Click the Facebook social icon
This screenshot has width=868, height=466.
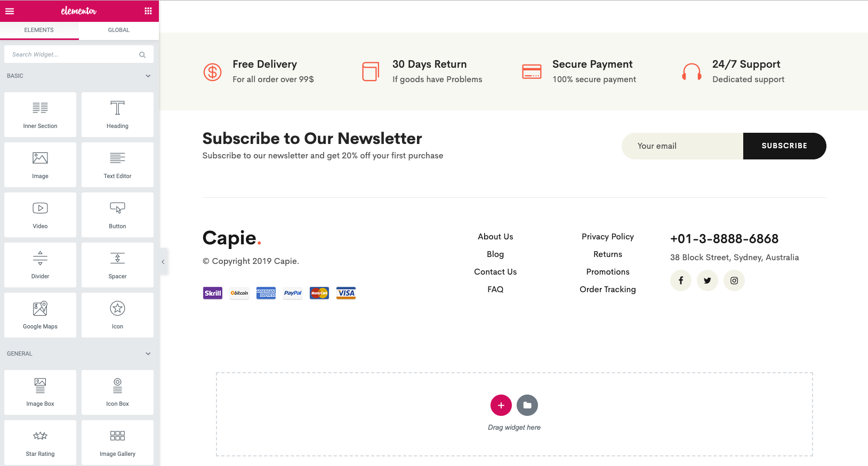click(x=681, y=280)
